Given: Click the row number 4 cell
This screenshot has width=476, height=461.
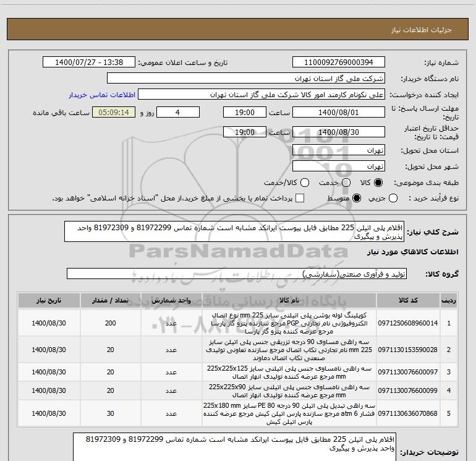Looking at the screenshot, I should tap(449, 391).
